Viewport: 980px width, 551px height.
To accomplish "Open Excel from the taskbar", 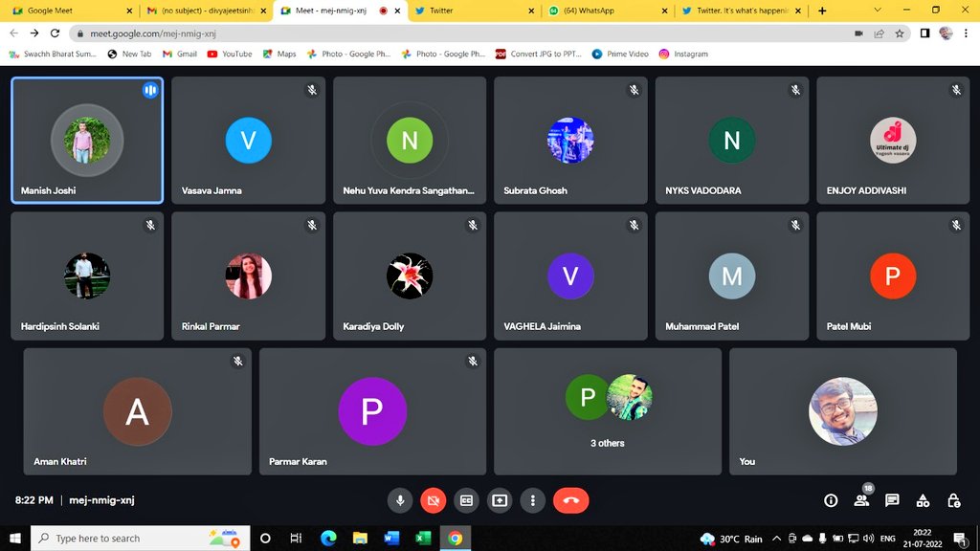I will (423, 538).
